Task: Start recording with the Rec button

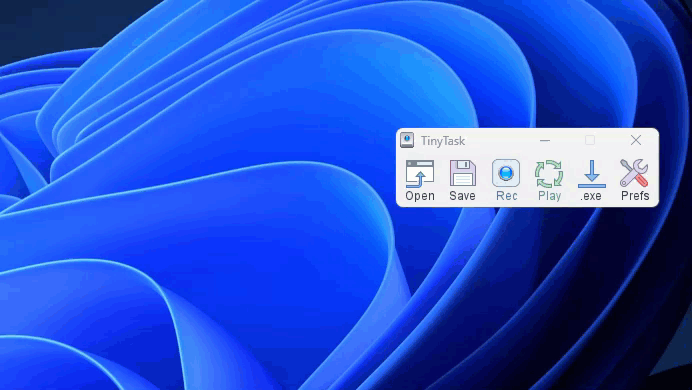Action: [x=506, y=180]
